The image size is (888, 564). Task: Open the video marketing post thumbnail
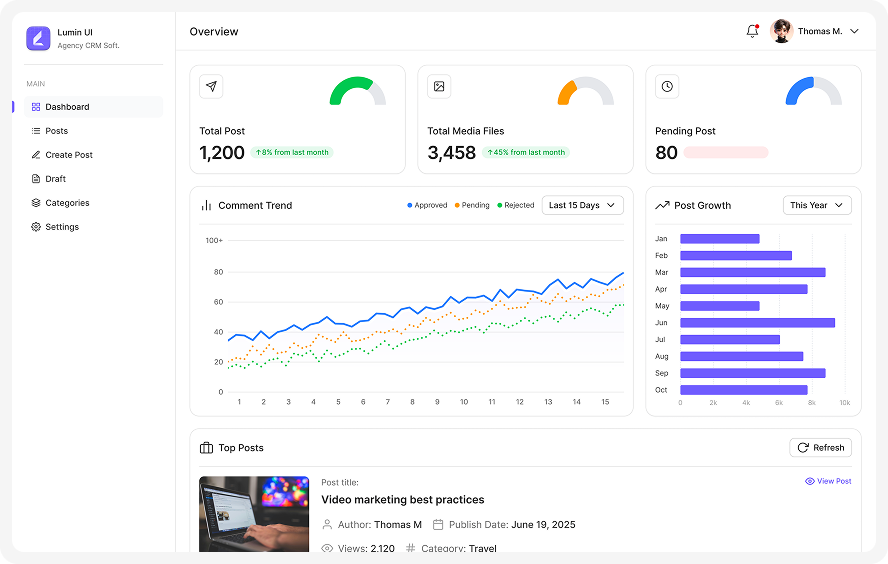coord(254,513)
